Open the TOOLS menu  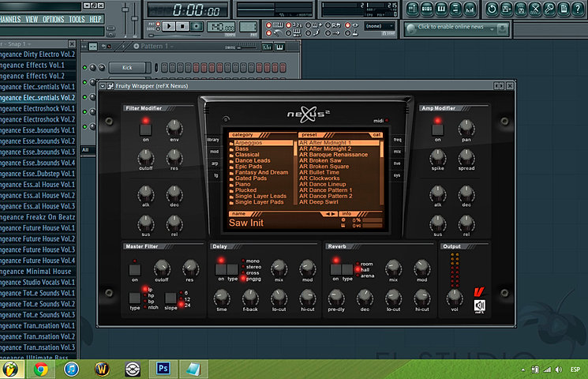(x=77, y=19)
